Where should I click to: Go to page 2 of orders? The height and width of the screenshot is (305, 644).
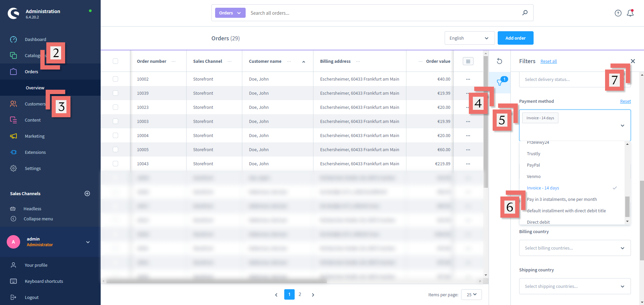300,294
